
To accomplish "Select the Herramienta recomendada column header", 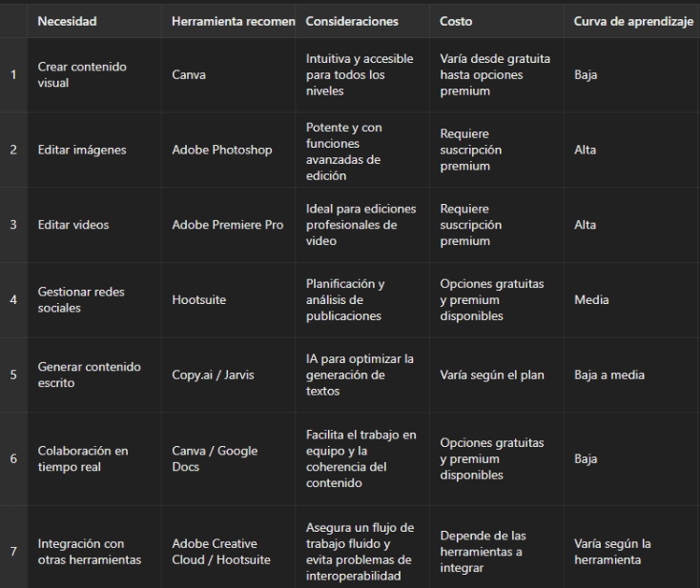I will [233, 21].
